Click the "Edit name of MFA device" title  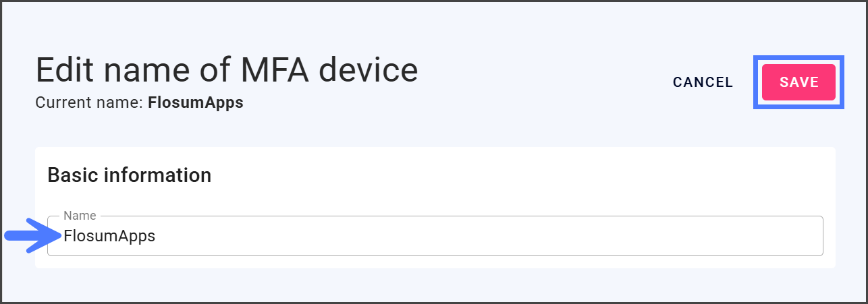tap(226, 70)
